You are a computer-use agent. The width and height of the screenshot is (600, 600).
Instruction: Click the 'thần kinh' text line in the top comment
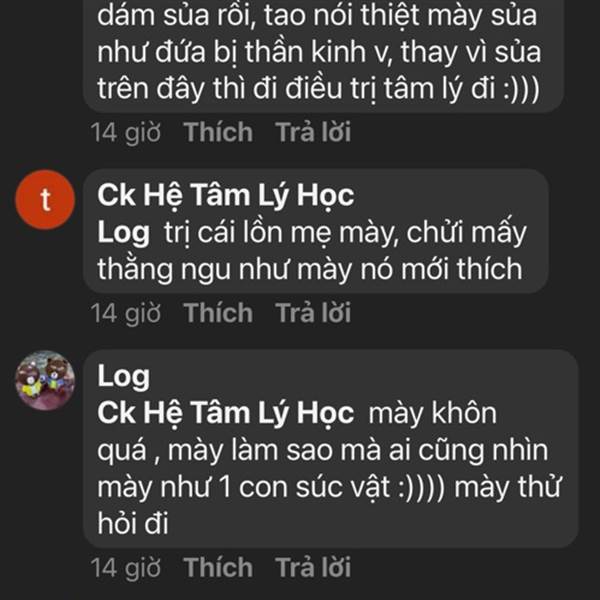(x=319, y=52)
